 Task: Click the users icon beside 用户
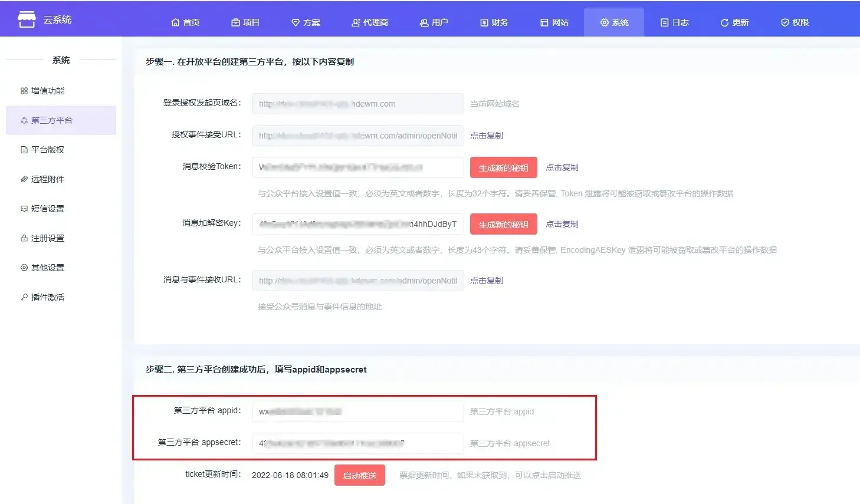pos(424,22)
